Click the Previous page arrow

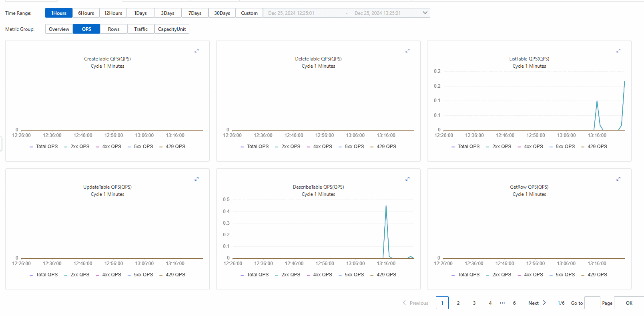(x=404, y=303)
